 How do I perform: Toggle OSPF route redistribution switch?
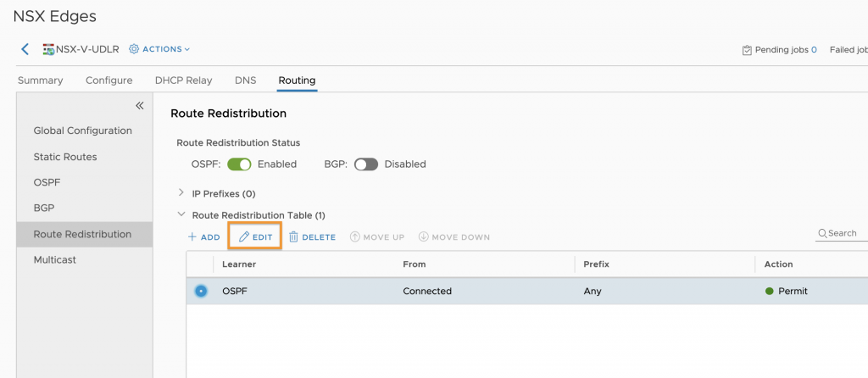point(239,164)
